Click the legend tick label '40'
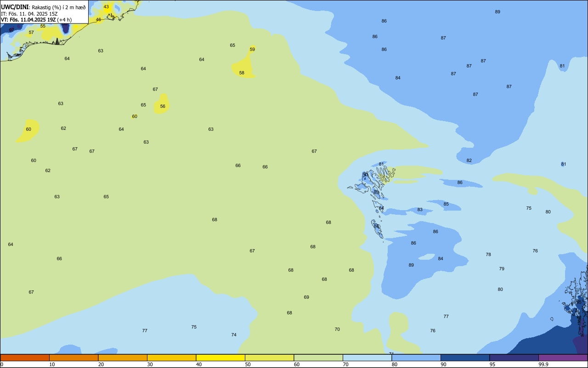This screenshot has height=368, width=588. coord(199,364)
